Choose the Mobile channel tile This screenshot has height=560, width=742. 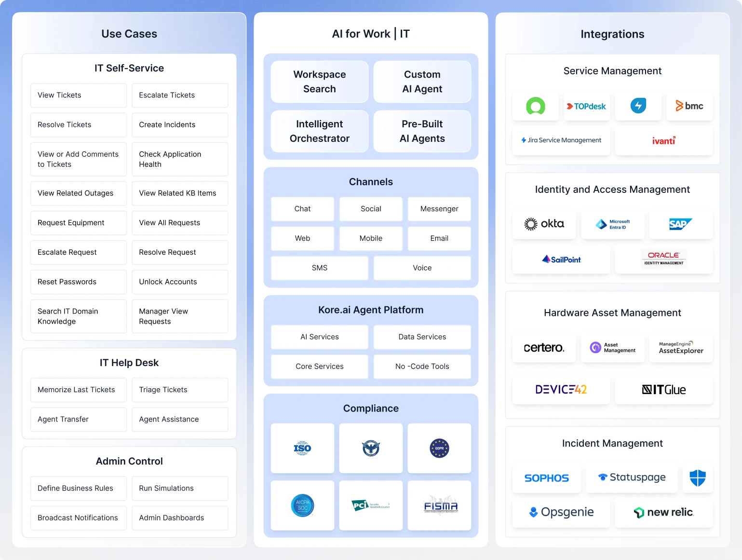tap(371, 238)
